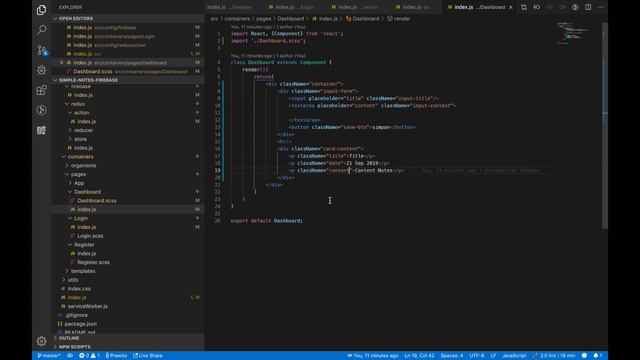Click the UTF-8 encoding selector
The width and height of the screenshot is (640, 360).
click(477, 356)
